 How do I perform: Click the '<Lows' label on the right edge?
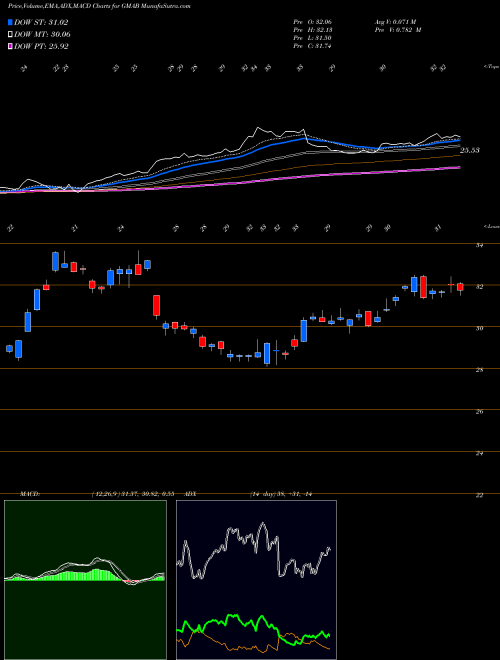(x=492, y=226)
